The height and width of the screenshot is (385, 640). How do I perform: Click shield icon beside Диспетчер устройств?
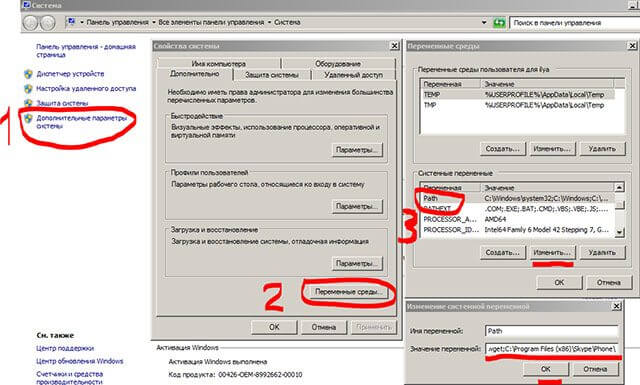28,74
